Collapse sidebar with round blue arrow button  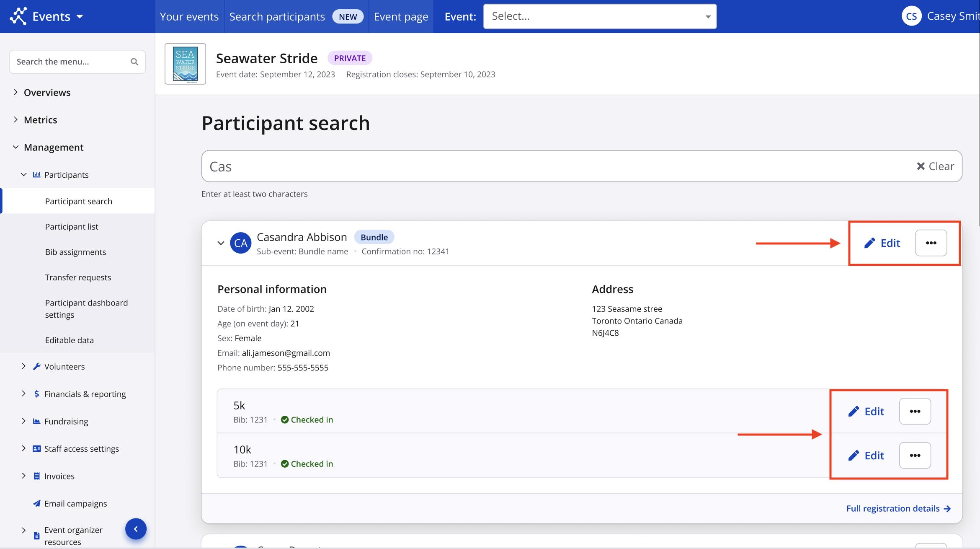pyautogui.click(x=136, y=529)
